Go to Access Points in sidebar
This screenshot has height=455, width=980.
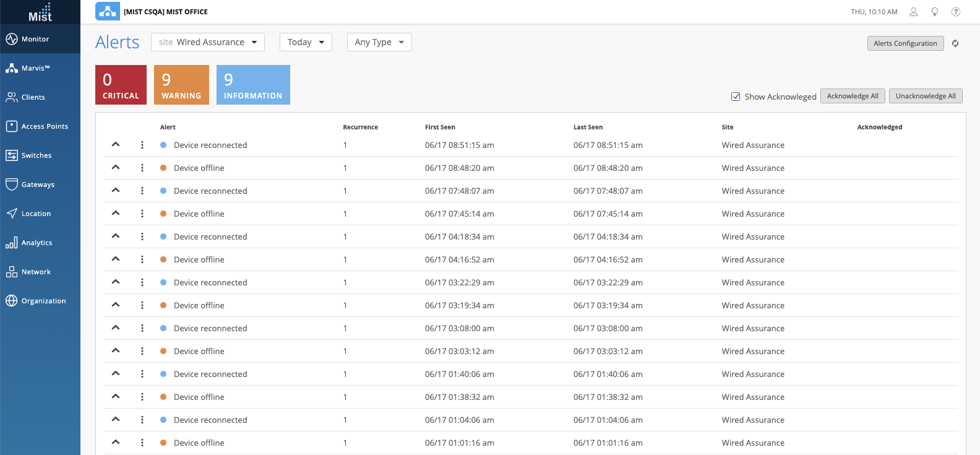pyautogui.click(x=45, y=126)
